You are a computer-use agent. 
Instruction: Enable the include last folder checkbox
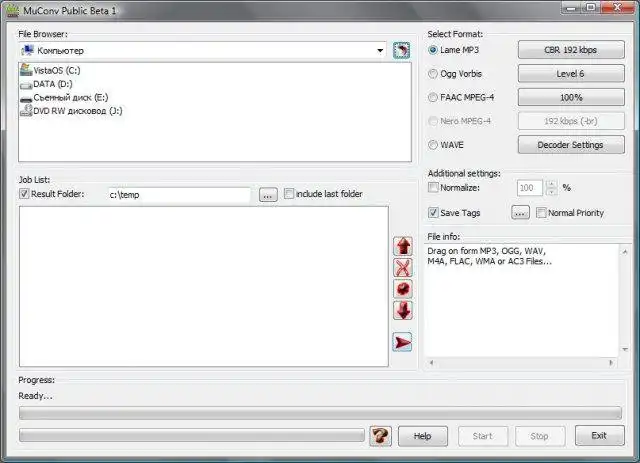pyautogui.click(x=289, y=194)
